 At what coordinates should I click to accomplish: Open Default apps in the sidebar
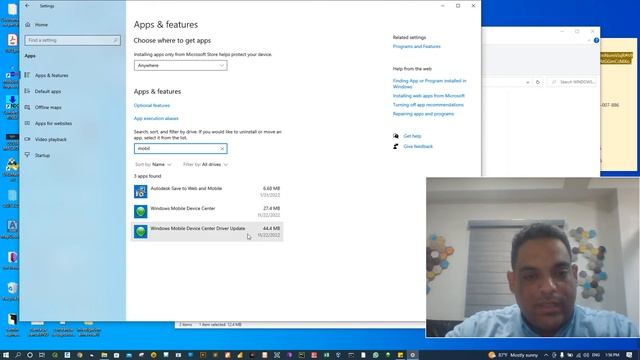click(x=48, y=91)
